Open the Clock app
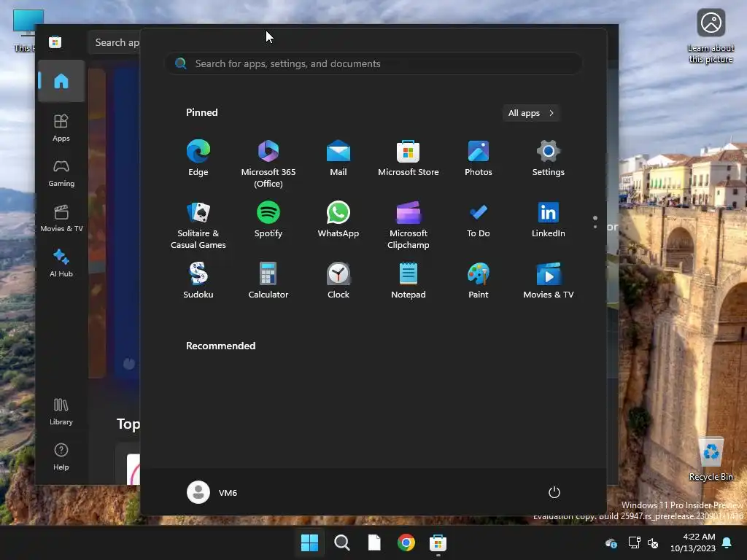The width and height of the screenshot is (747, 560). [338, 281]
